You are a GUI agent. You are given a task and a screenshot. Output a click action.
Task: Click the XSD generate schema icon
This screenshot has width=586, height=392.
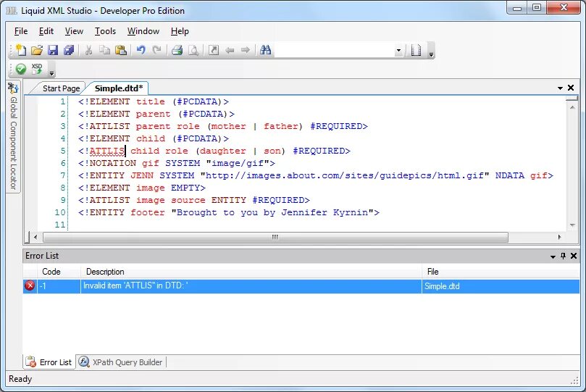coord(37,69)
